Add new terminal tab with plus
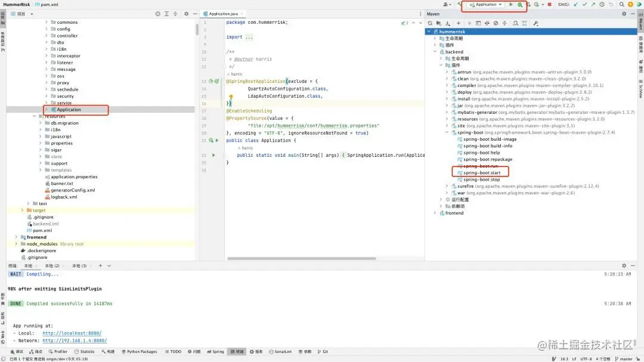Image resolution: width=644 pixels, height=362 pixels. pyautogui.click(x=100, y=266)
